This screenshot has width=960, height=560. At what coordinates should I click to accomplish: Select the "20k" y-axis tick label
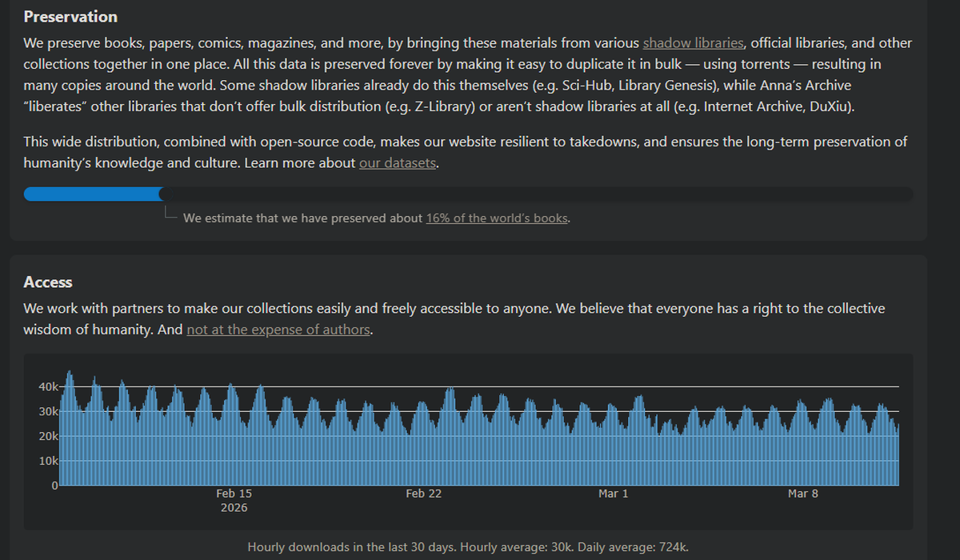point(47,437)
